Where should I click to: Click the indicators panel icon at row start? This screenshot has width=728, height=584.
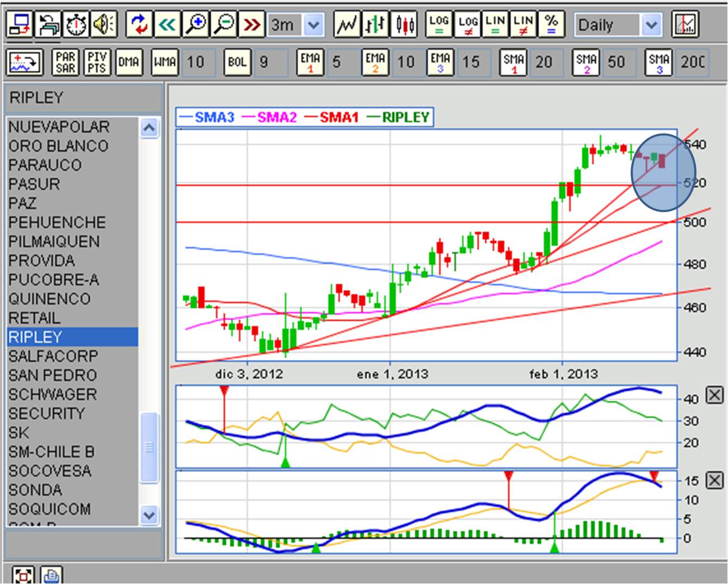tap(24, 63)
